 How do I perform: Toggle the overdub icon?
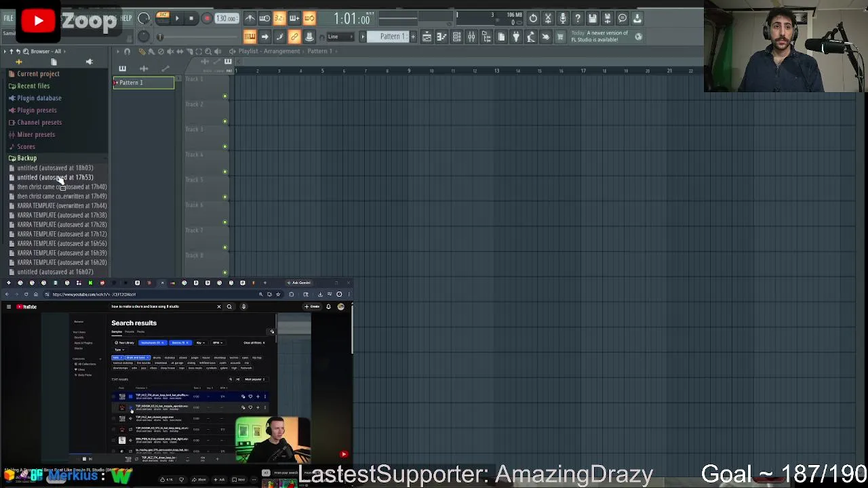294,18
